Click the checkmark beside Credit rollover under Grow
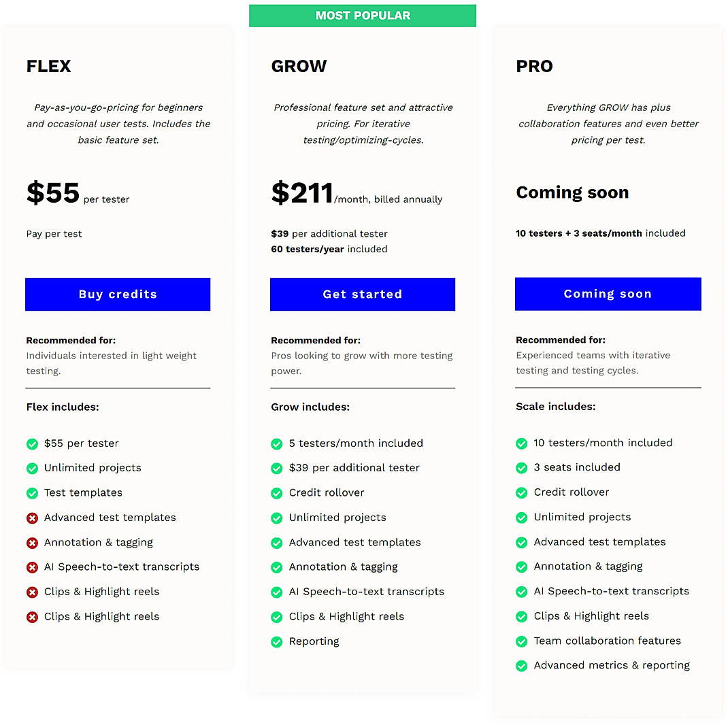Viewport: 728px width, 725px height. coord(277,492)
